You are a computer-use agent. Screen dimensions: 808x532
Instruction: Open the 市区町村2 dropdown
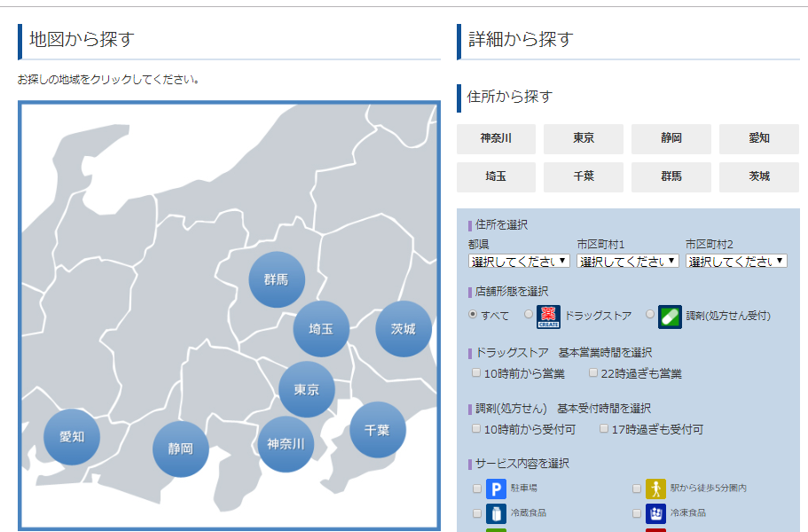coord(736,262)
